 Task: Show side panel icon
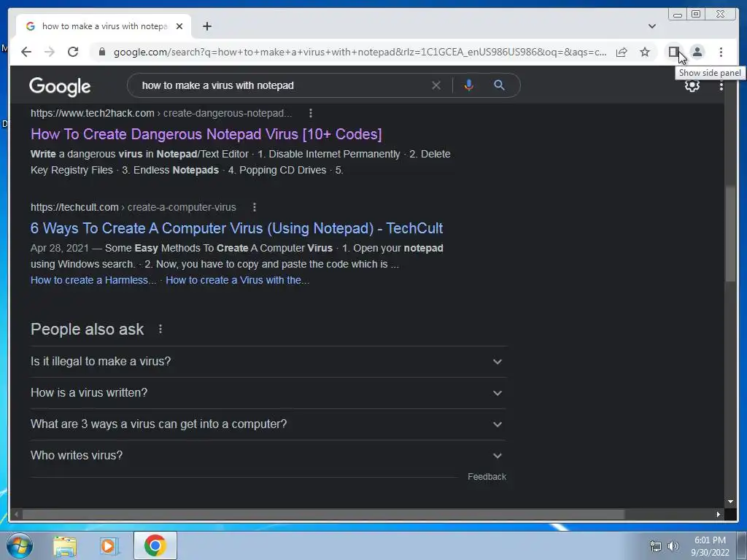tap(673, 52)
